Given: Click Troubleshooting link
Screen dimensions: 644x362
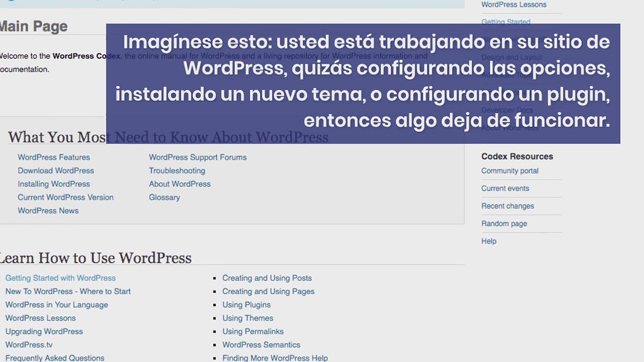Looking at the screenshot, I should click(177, 171).
